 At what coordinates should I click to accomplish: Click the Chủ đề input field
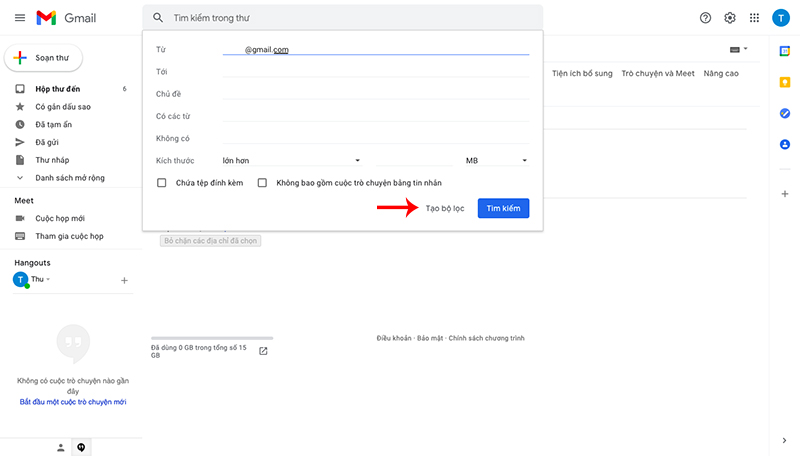tap(375, 94)
